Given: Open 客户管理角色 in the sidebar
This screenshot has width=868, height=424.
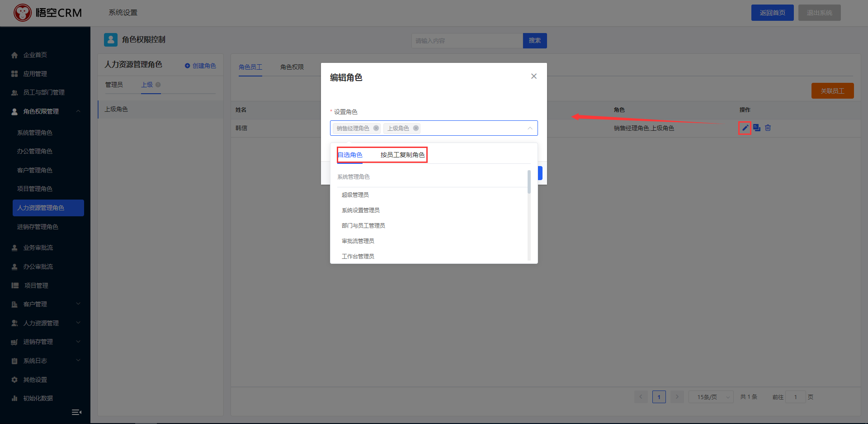Looking at the screenshot, I should pos(35,170).
